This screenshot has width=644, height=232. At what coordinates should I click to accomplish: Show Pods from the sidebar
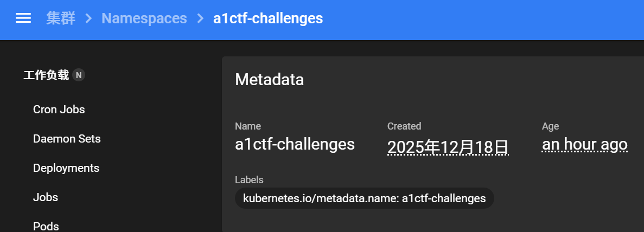point(46,226)
